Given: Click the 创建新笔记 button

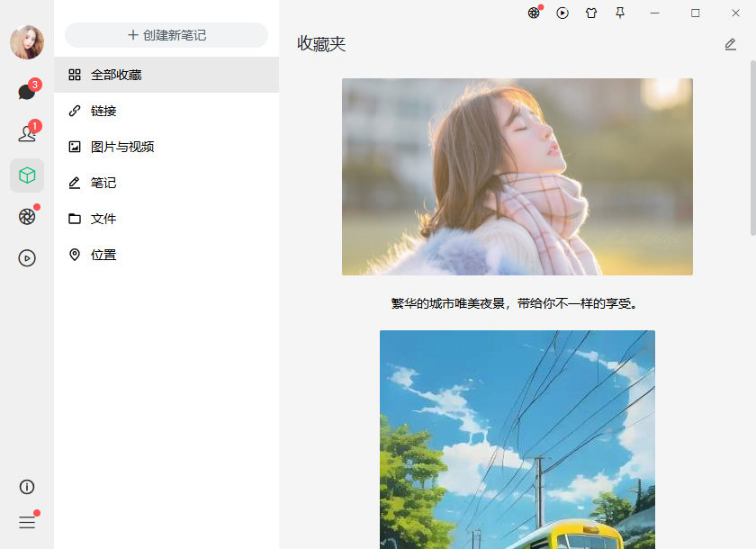Looking at the screenshot, I should click(x=166, y=35).
